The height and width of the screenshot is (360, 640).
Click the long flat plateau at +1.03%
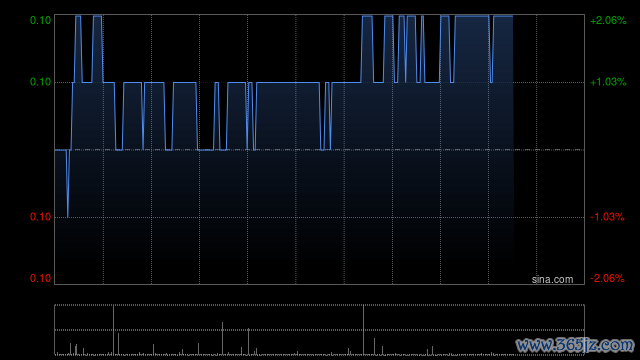[x=288, y=82]
